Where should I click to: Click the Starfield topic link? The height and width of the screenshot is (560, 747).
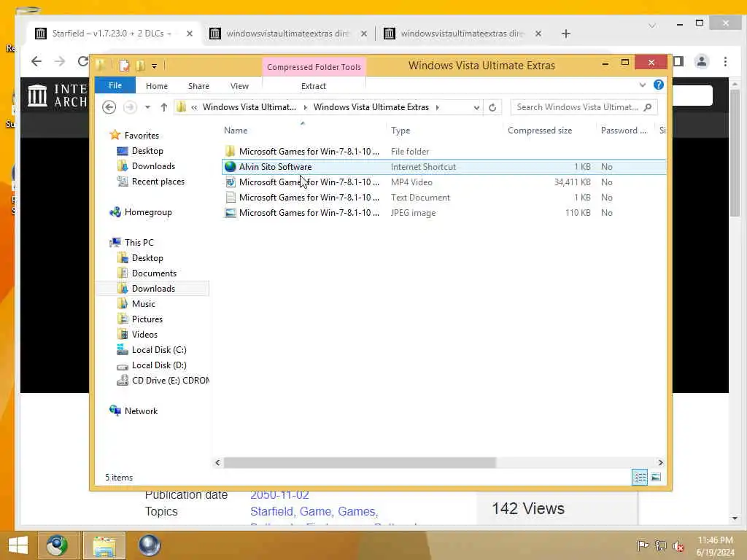coord(271,511)
